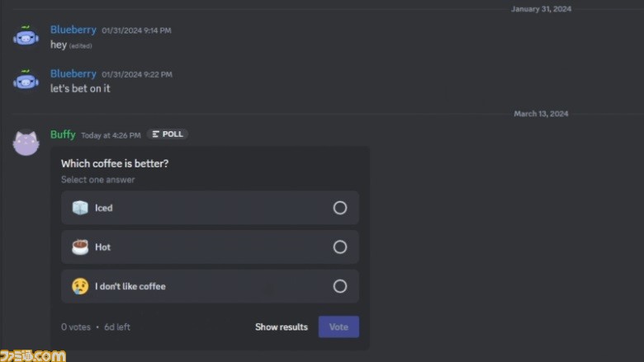Select the Iced radio button
The image size is (644, 362).
(339, 208)
